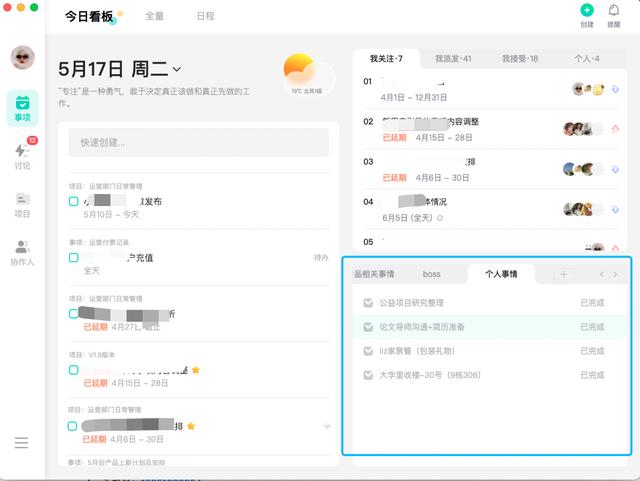Open the 事项 sidebar section
The height and width of the screenshot is (481, 640).
22,108
